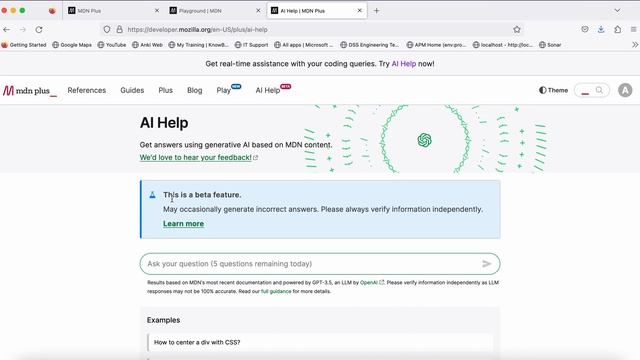Screen dimensions: 640x360
Task: Open References menu
Action: 87,90
